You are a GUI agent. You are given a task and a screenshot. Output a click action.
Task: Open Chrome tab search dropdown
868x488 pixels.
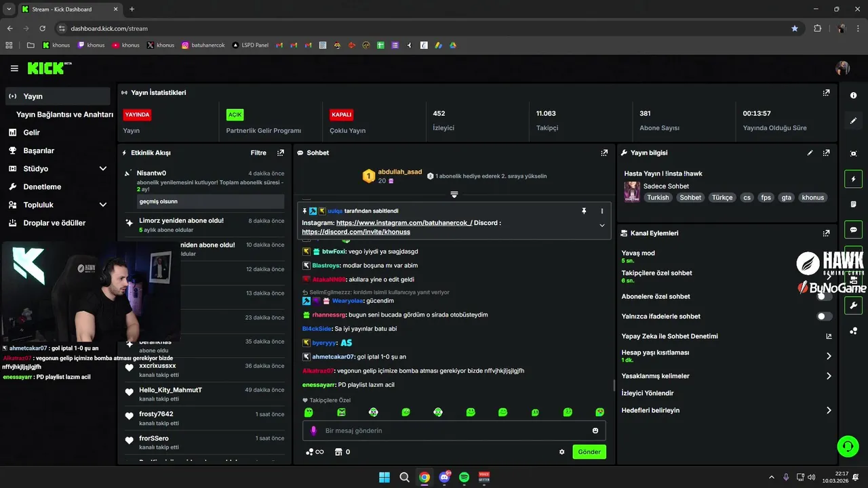coord(9,9)
